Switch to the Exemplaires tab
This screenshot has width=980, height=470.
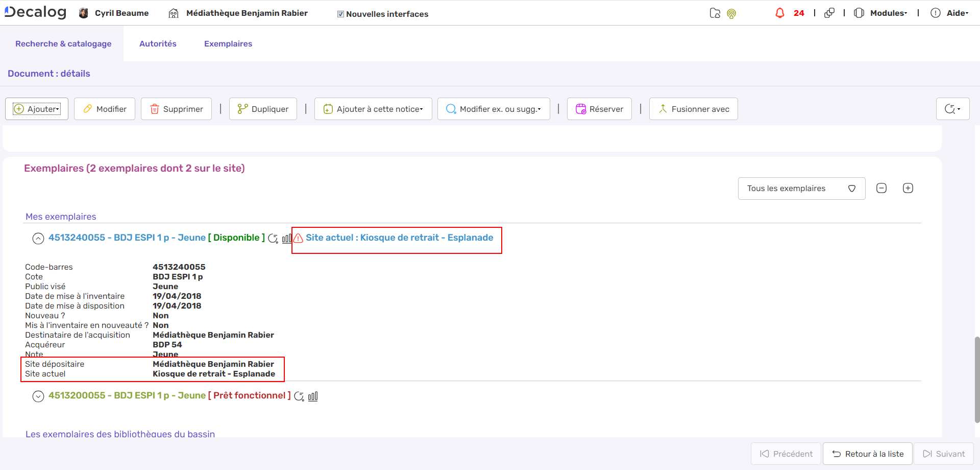point(228,44)
